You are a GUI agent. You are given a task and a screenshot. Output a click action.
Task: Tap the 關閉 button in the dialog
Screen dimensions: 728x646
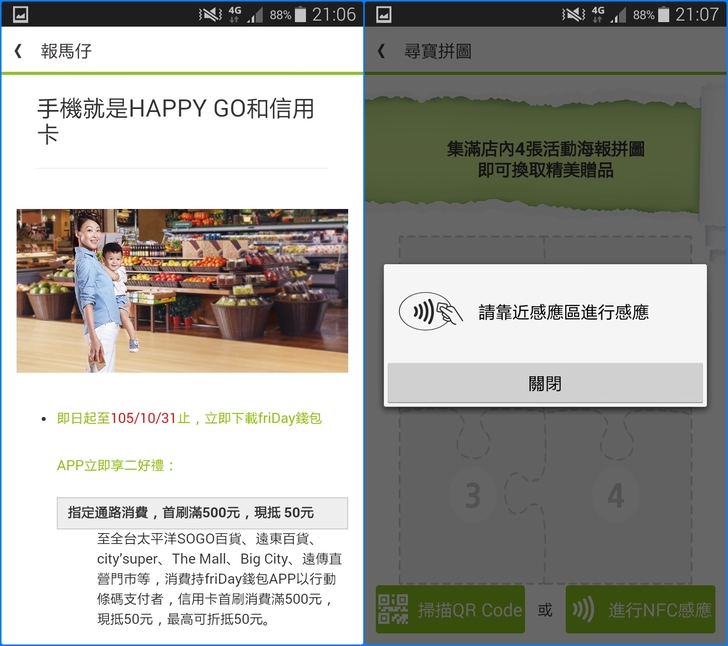click(545, 383)
